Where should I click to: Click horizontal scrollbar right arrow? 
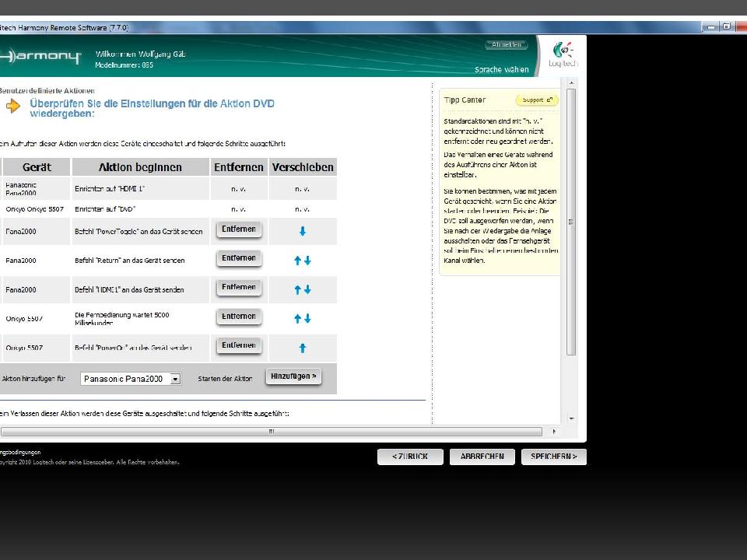[x=554, y=432]
